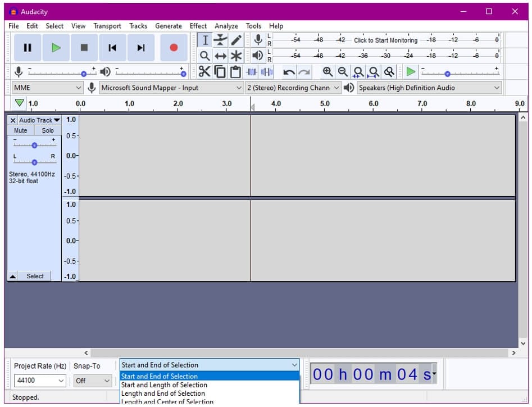Click the green pinned playhead triangle
The height and width of the screenshot is (407, 532).
pos(19,103)
